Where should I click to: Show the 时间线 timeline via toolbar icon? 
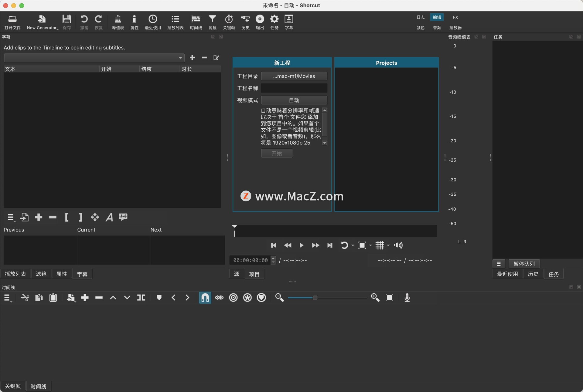point(196,22)
